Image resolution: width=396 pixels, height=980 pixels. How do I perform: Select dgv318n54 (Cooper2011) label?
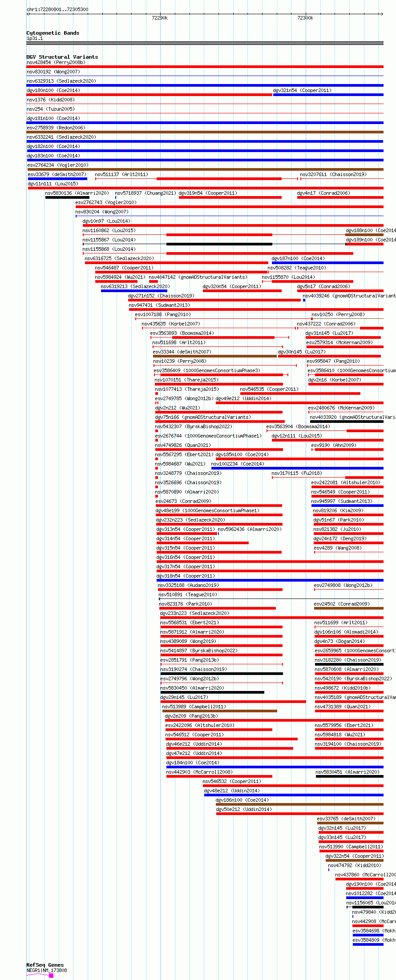click(186, 576)
